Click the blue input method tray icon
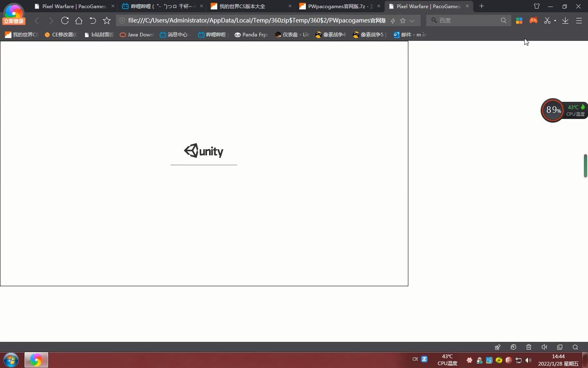Screen dimensions: 588x368 pos(424,359)
